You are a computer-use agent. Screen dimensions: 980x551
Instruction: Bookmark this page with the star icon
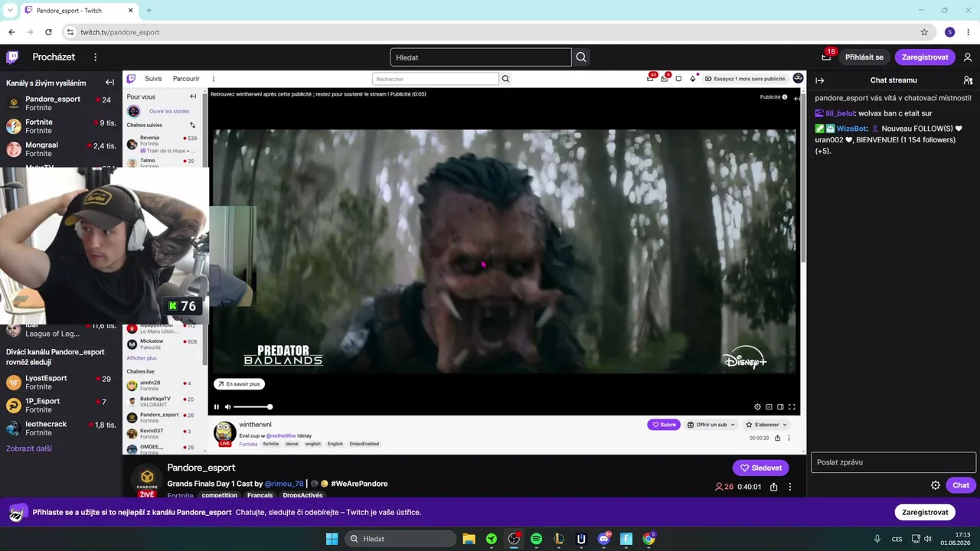924,32
